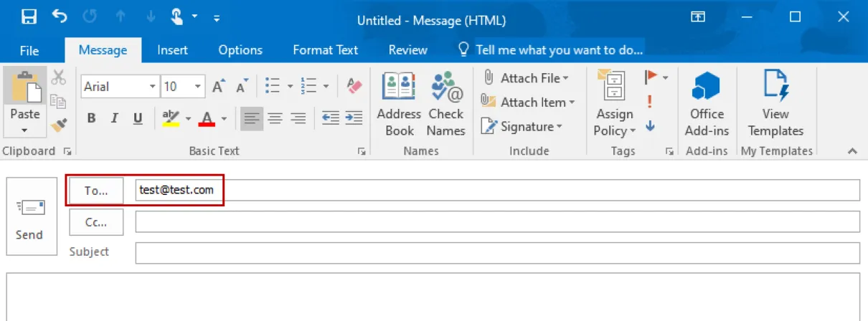Image resolution: width=868 pixels, height=321 pixels.
Task: Toggle Bold formatting
Action: coord(91,118)
